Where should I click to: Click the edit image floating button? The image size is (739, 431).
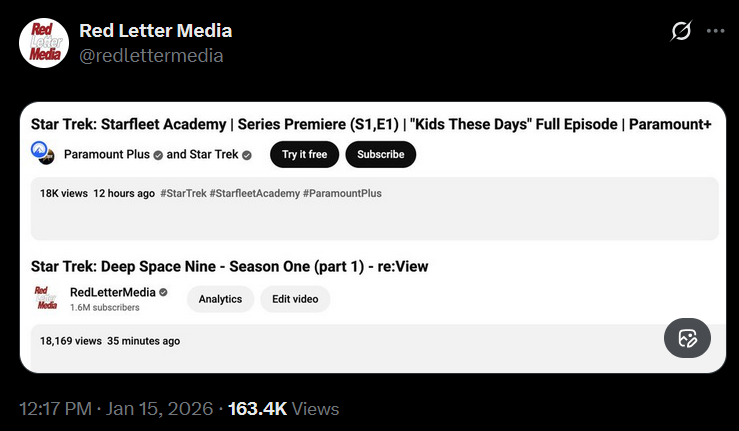click(x=687, y=338)
